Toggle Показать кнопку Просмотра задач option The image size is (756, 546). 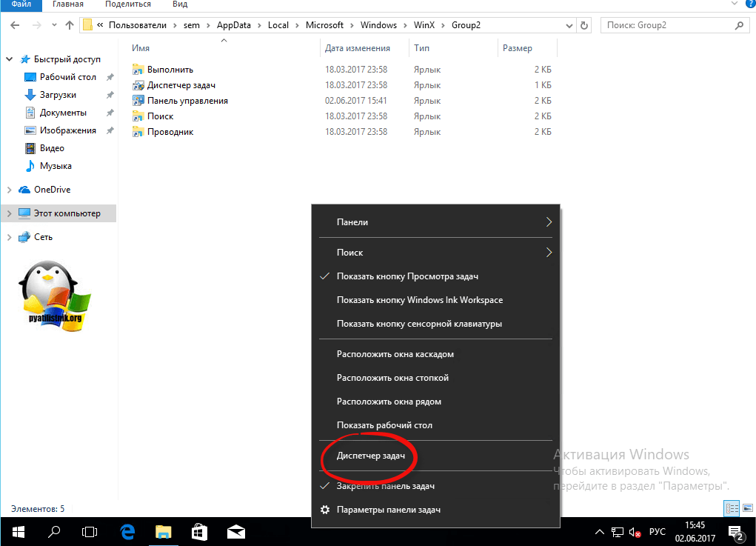pos(407,276)
